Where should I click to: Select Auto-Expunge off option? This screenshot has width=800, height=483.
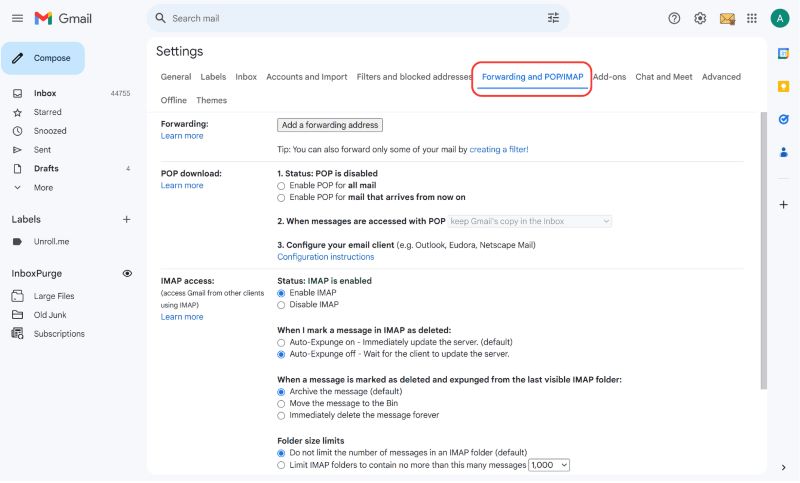(x=281, y=354)
